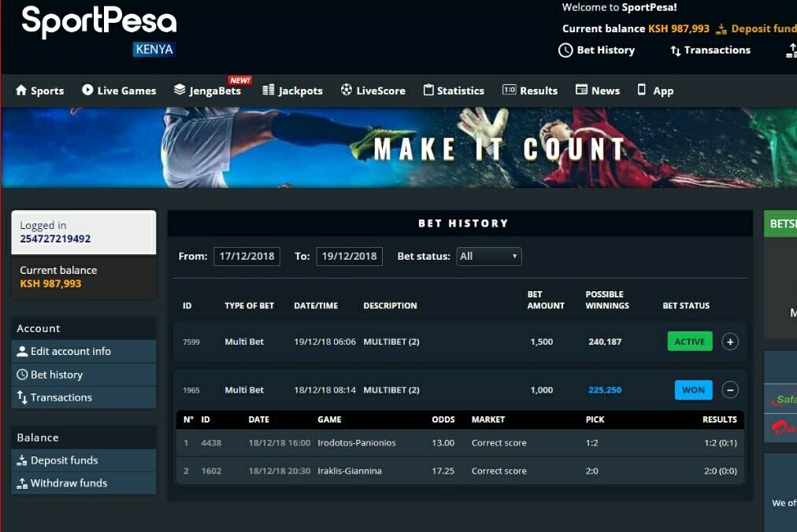The width and height of the screenshot is (797, 532).
Task: Select the Statistics menu item
Action: point(454,91)
